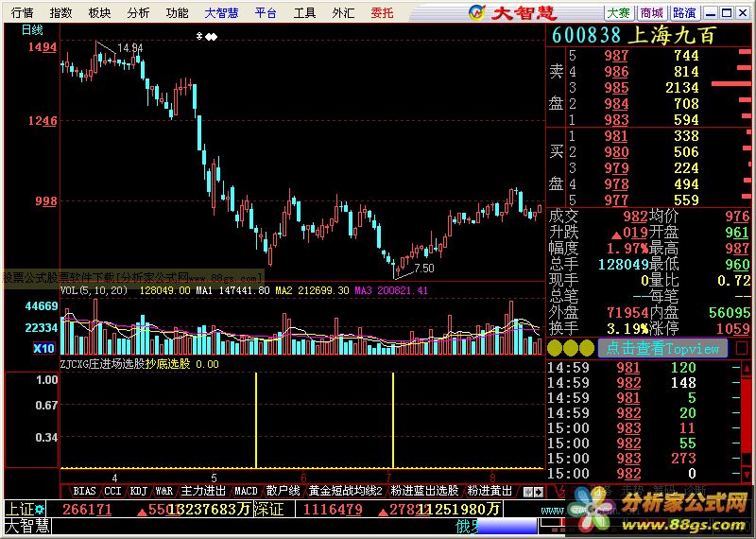The image size is (756, 539).
Task: Select the 主力进出 indicator tab
Action: (203, 491)
